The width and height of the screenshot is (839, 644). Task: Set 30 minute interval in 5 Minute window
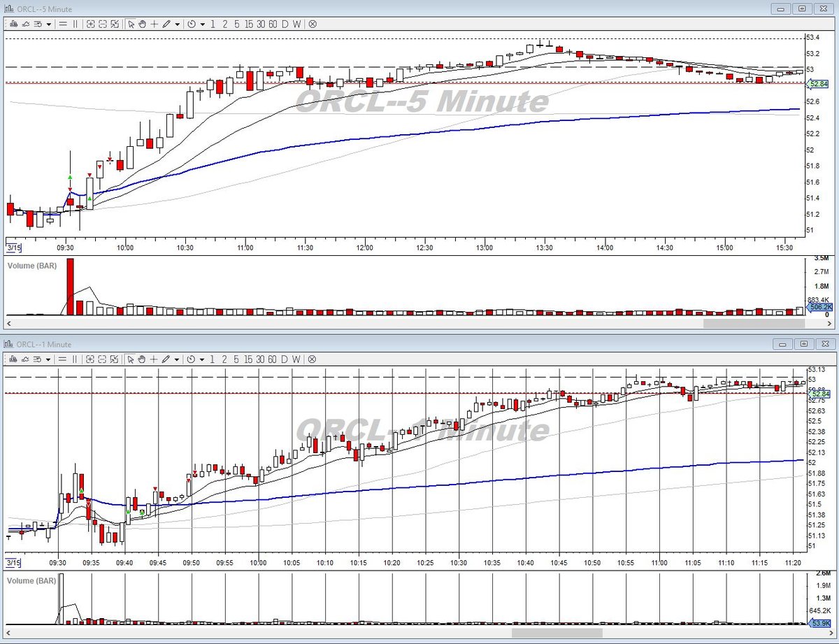(261, 24)
